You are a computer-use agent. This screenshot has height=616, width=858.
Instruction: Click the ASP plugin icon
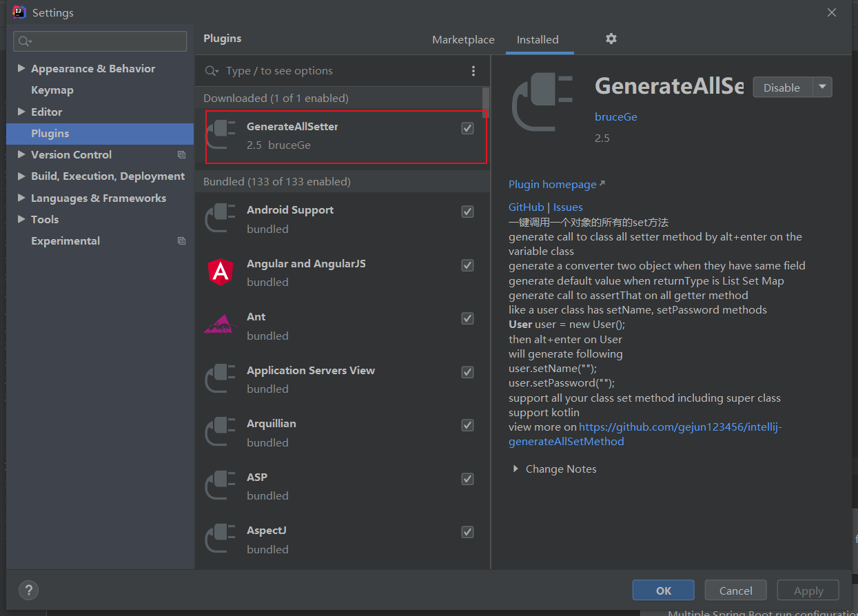coord(221,486)
